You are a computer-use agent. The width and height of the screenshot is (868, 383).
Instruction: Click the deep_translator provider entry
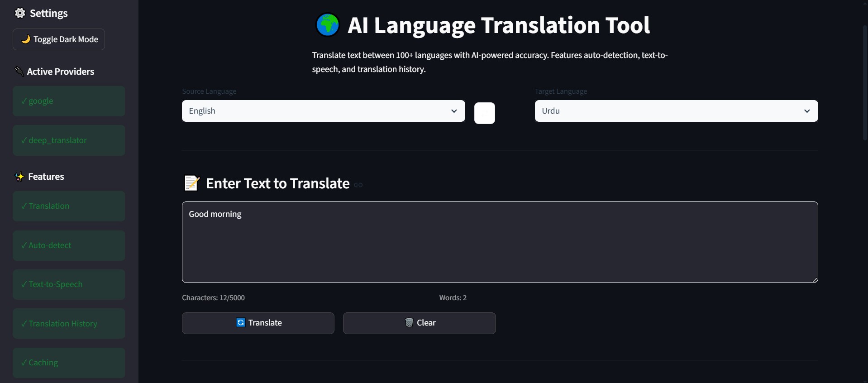(69, 140)
